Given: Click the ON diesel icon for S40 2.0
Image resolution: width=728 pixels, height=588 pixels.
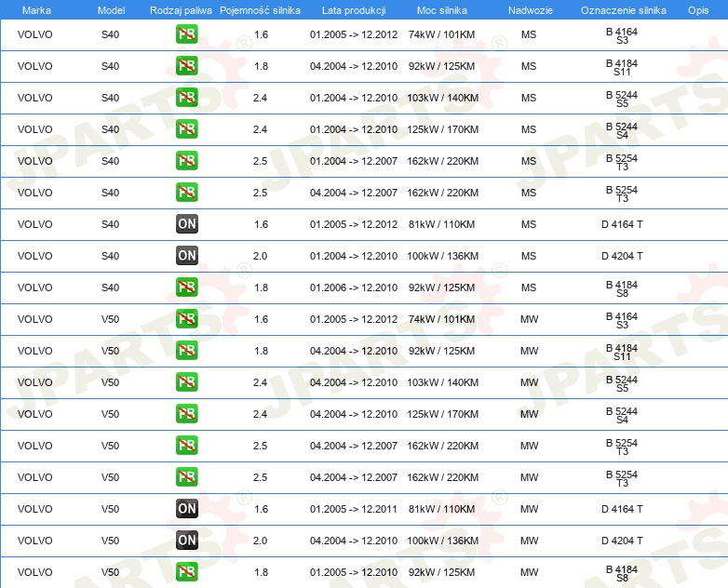Looking at the screenshot, I should pos(186,255).
